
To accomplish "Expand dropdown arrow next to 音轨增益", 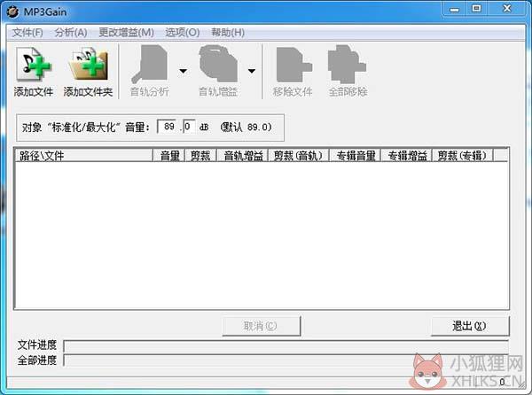I will (x=252, y=71).
